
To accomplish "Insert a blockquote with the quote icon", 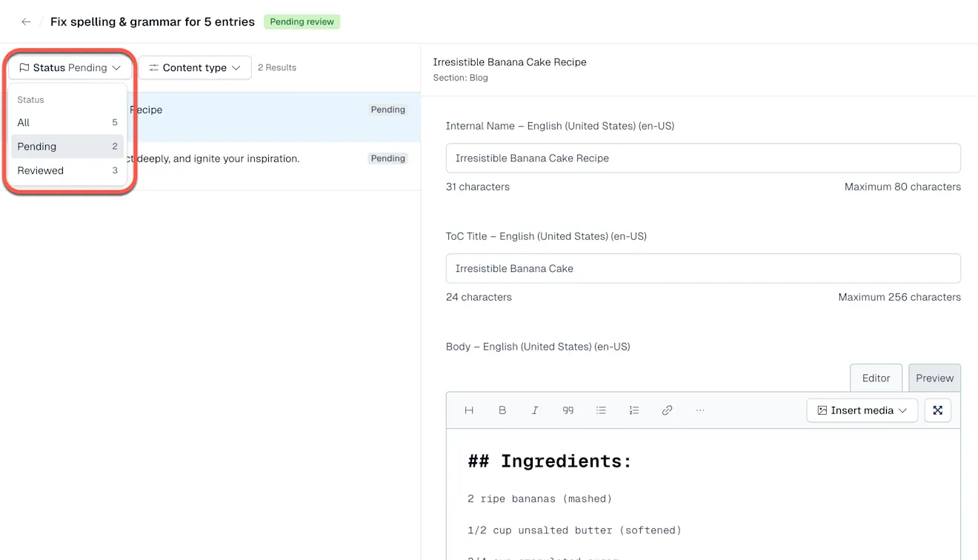I will click(x=568, y=410).
